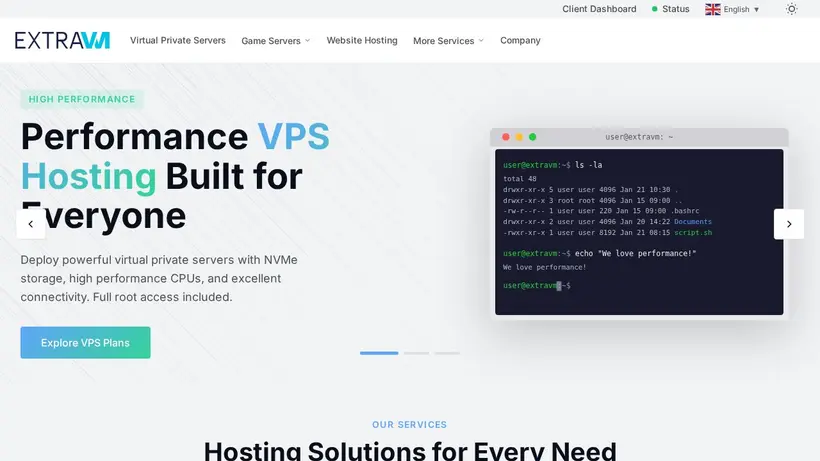The height and width of the screenshot is (461, 820).
Task: Click the terminal cursor prompt line
Action: 537,285
